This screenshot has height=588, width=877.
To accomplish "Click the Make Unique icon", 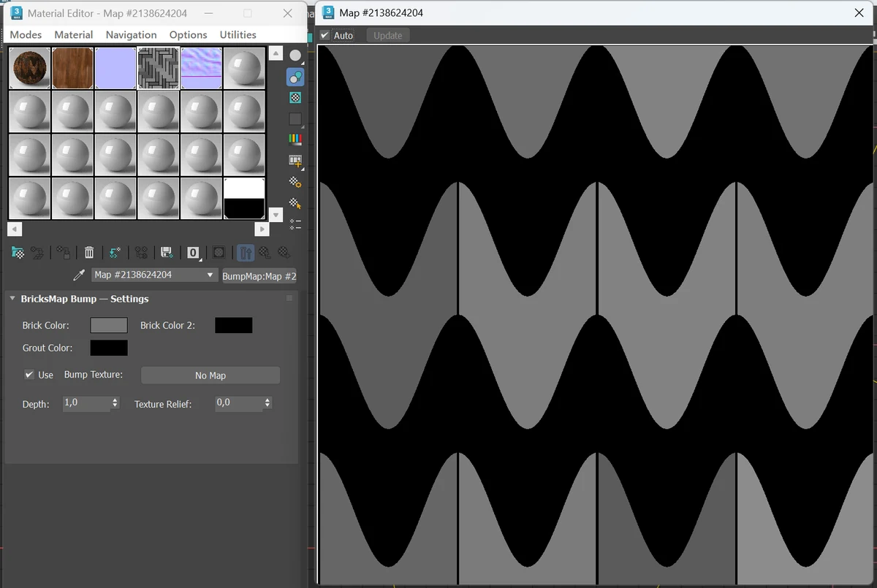I will pos(141,253).
